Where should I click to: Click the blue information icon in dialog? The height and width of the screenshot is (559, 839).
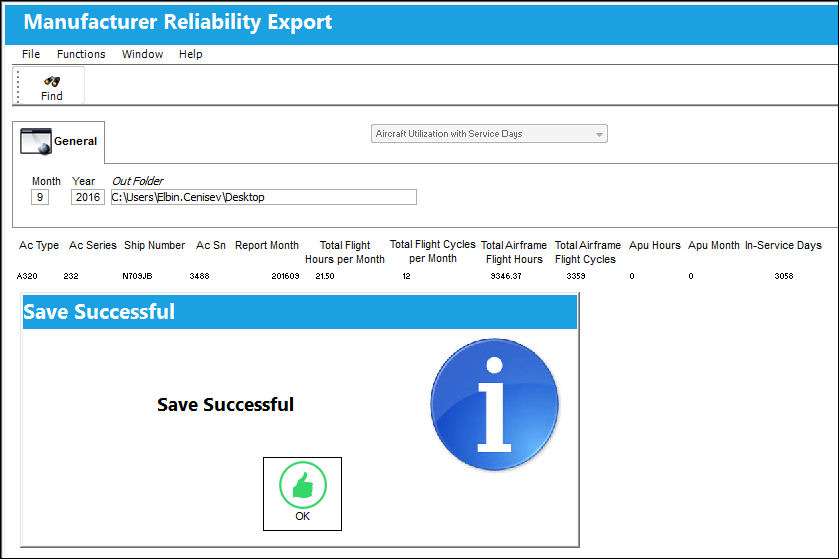494,404
